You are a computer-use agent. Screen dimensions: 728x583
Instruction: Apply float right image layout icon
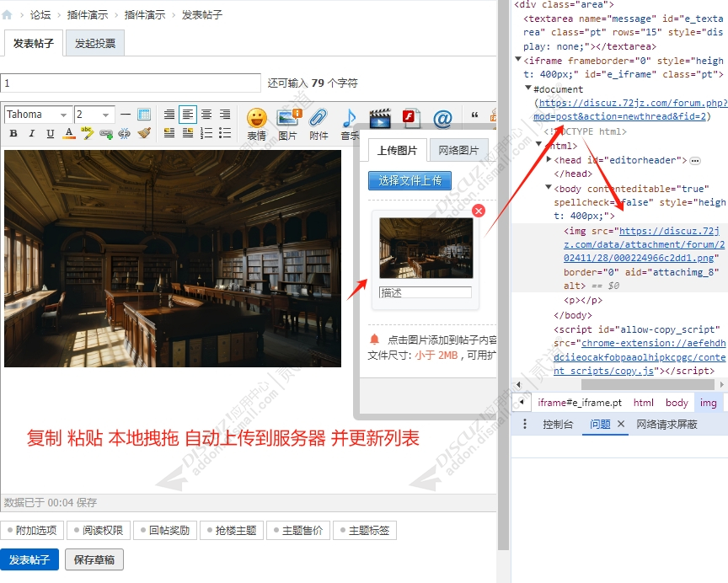click(x=188, y=133)
